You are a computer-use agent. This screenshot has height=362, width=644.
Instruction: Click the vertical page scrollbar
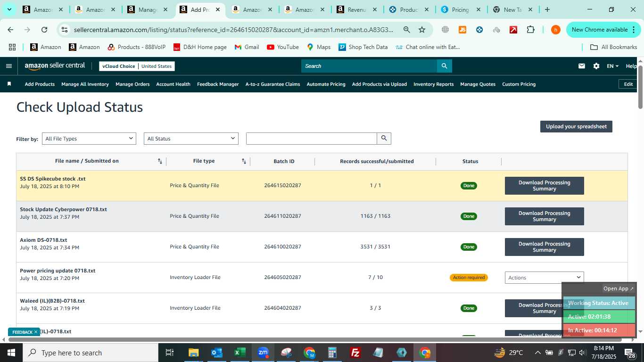[x=640, y=87]
